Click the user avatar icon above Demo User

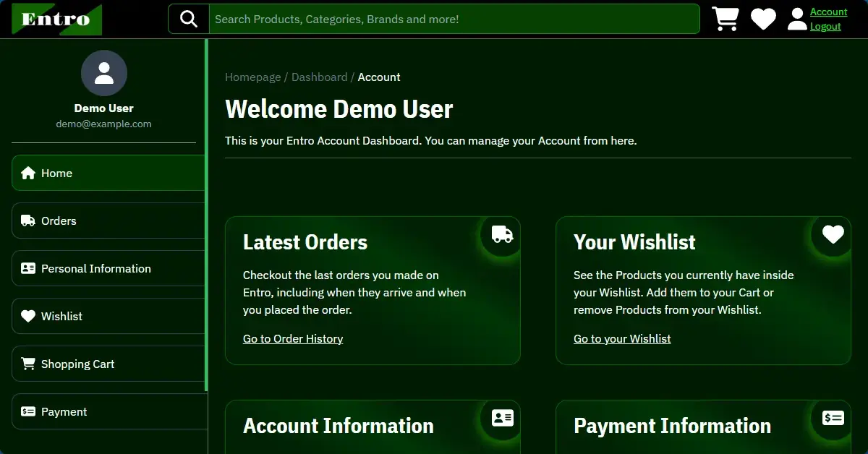[103, 72]
